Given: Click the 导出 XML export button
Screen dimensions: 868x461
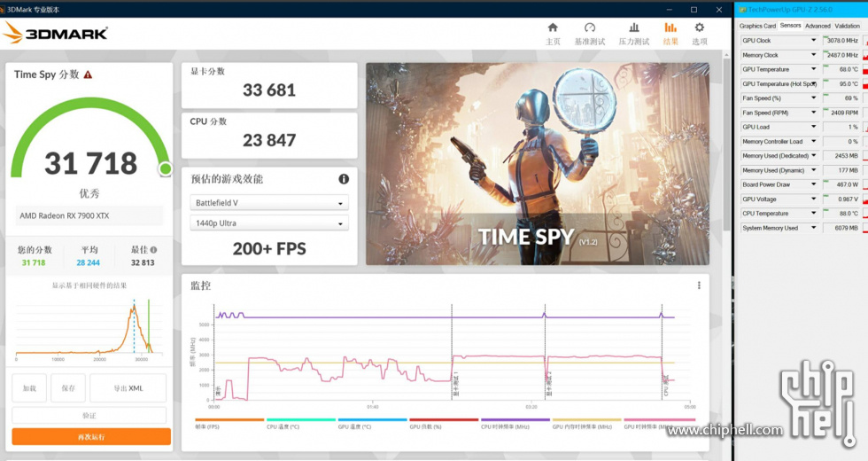Looking at the screenshot, I should [128, 388].
